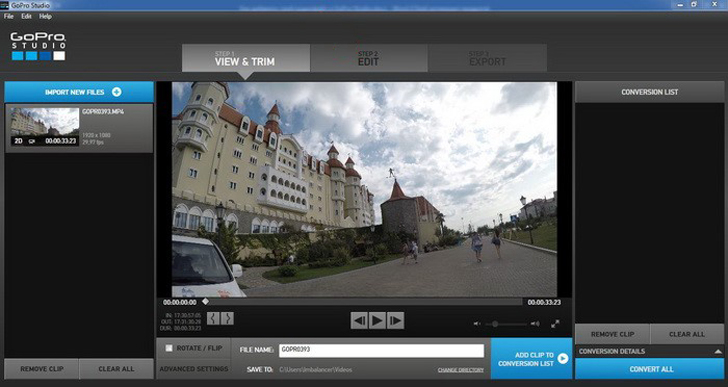
Task: Expand the Conversion Details panel arrow
Action: [718, 352]
